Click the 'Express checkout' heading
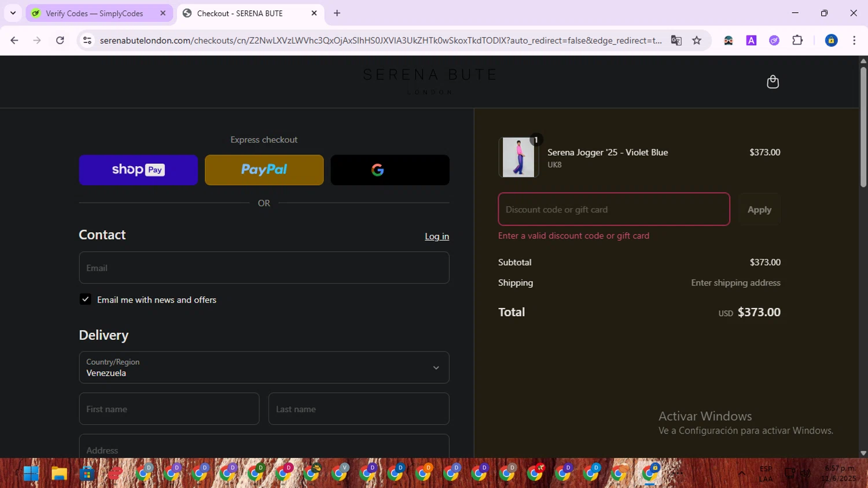 pyautogui.click(x=264, y=140)
